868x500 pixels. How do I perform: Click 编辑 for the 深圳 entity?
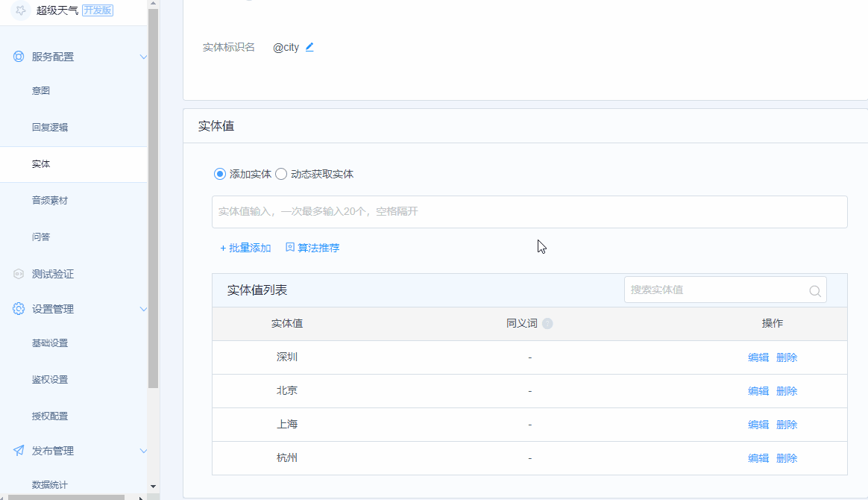758,357
